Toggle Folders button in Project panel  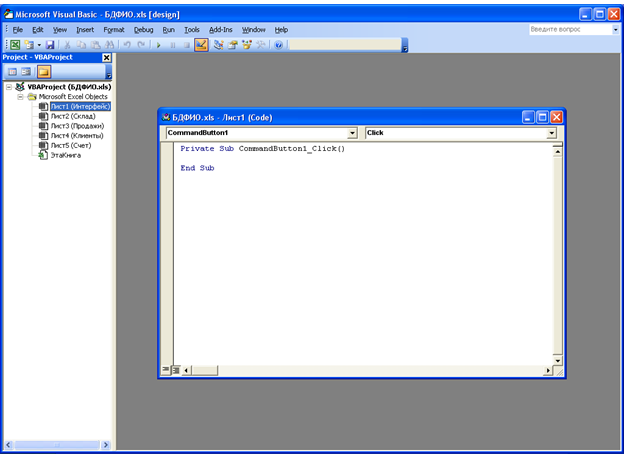44,72
